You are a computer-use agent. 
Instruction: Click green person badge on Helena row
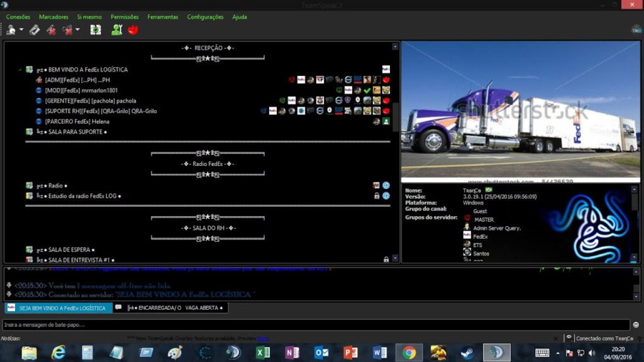(x=386, y=121)
